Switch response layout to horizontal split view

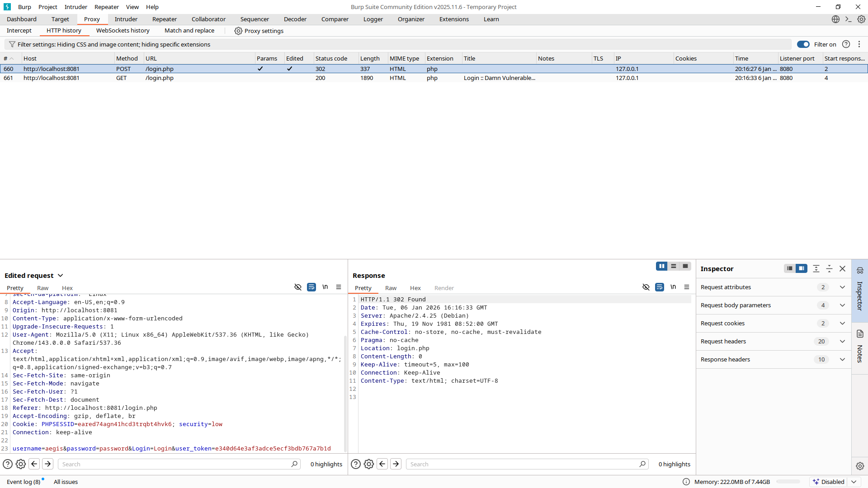(x=674, y=266)
